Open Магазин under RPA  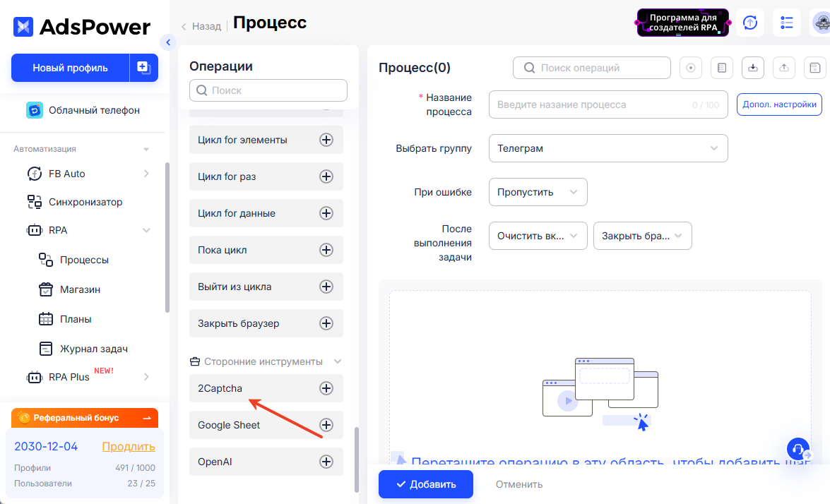80,289
